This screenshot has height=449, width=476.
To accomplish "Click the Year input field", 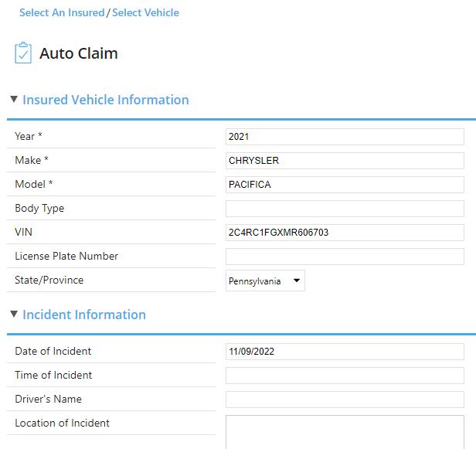I will [x=345, y=137].
